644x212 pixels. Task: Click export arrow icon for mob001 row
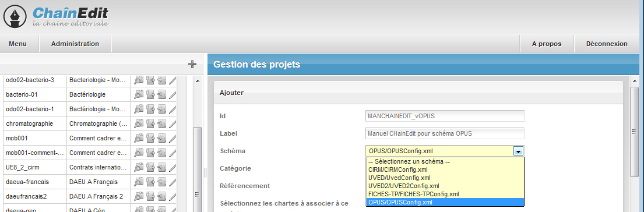tap(150, 138)
